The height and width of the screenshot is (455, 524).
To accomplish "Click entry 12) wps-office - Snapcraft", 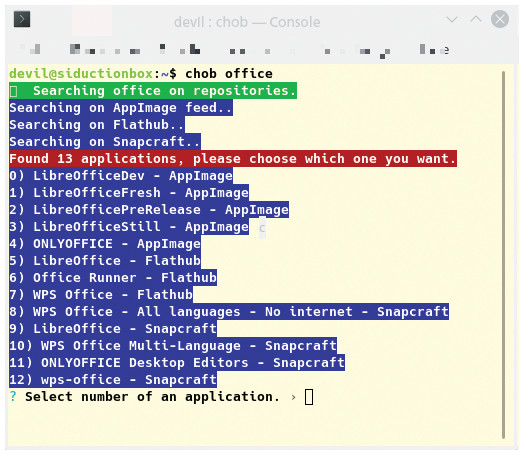I will click(113, 380).
